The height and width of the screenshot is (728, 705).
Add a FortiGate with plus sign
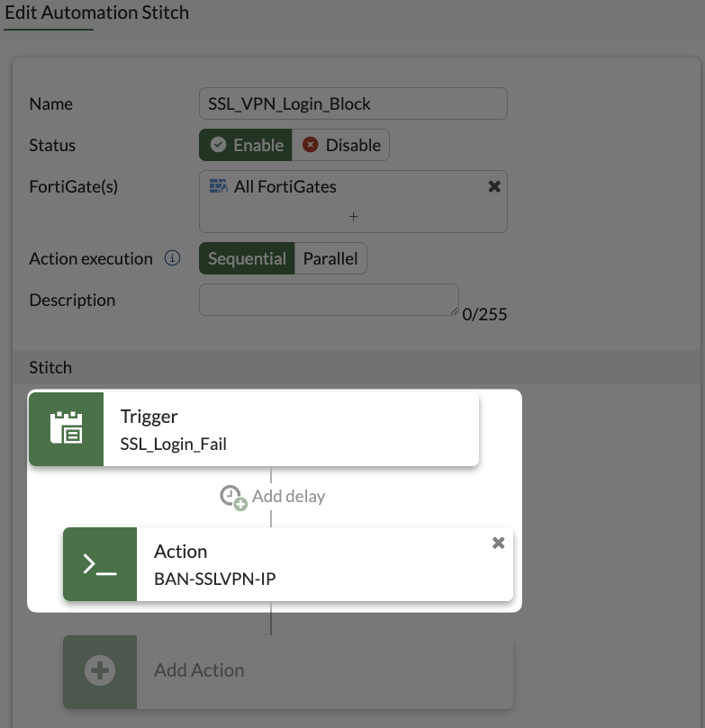tap(354, 216)
